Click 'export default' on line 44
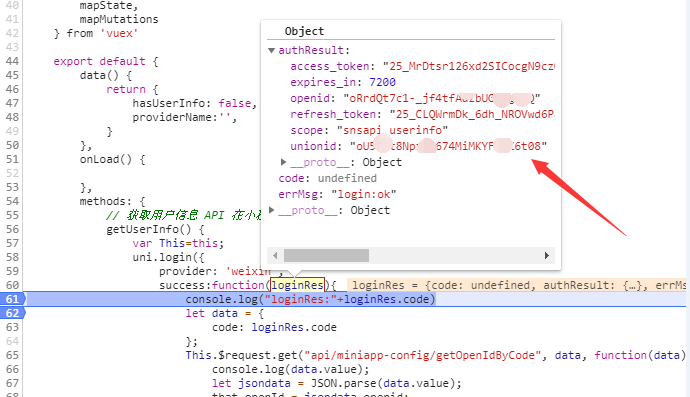690x397 pixels. (x=99, y=61)
